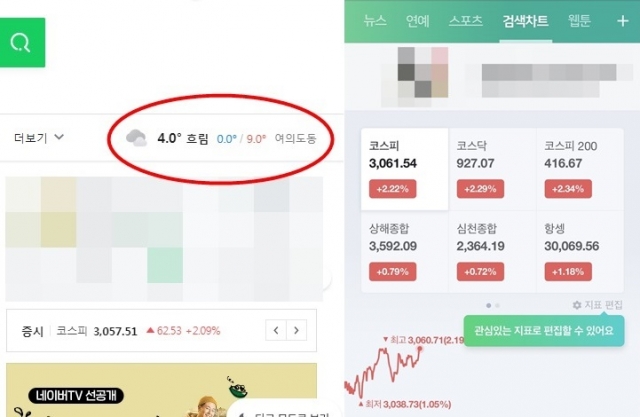Select the second pagination dot under index cards

(x=497, y=305)
